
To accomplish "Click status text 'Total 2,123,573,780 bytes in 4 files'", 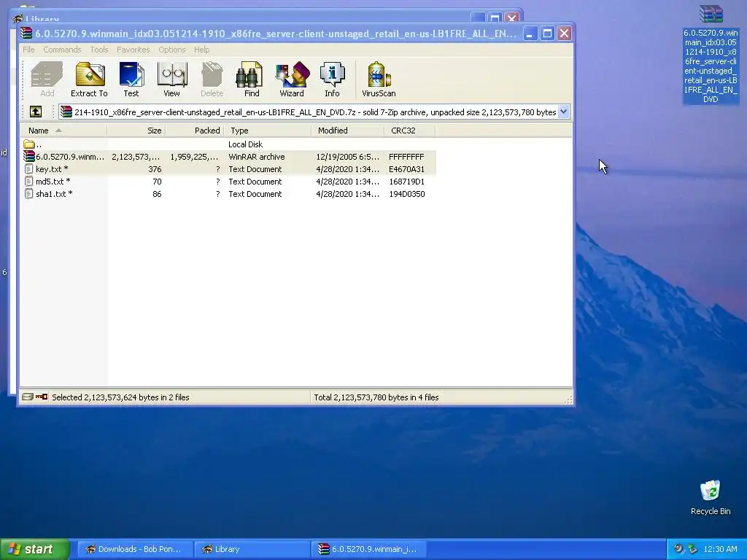I will [376, 397].
